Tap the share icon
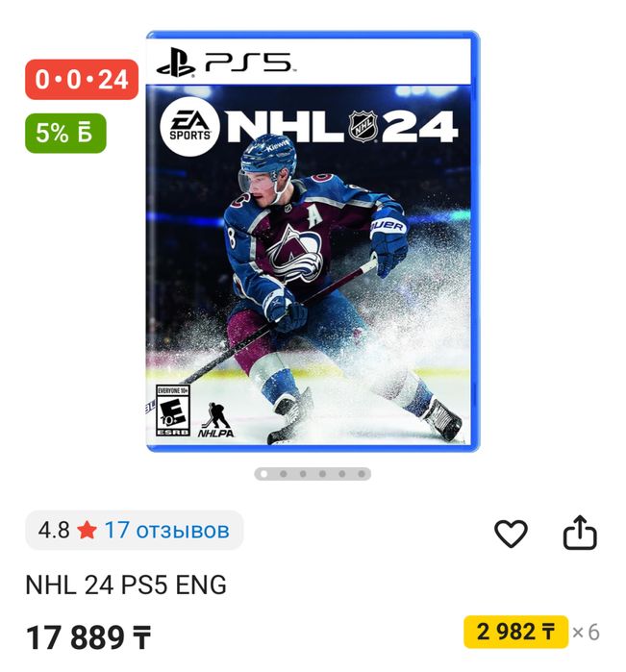The width and height of the screenshot is (626, 672). (580, 533)
